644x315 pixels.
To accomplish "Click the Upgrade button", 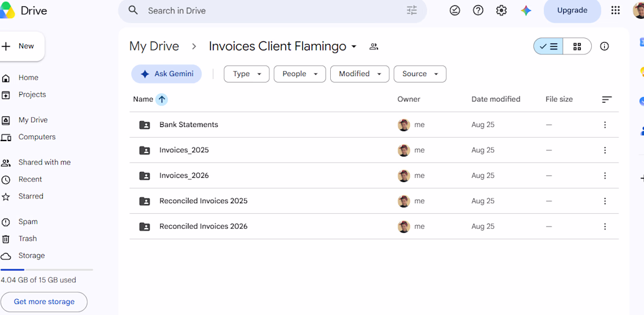I will coord(572,11).
